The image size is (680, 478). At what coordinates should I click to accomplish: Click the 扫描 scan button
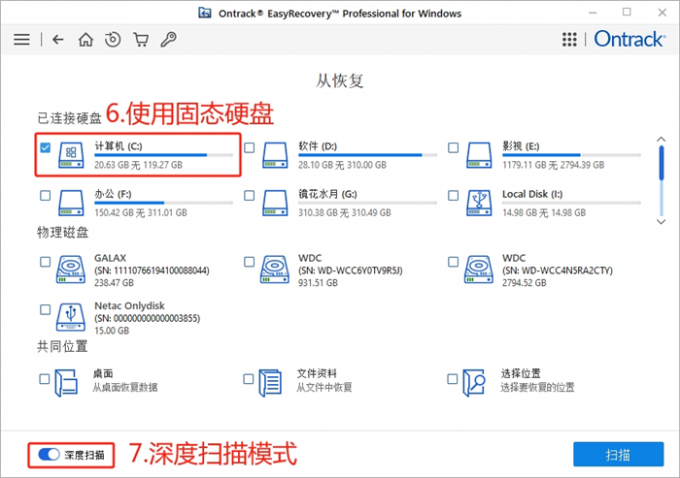(x=618, y=455)
